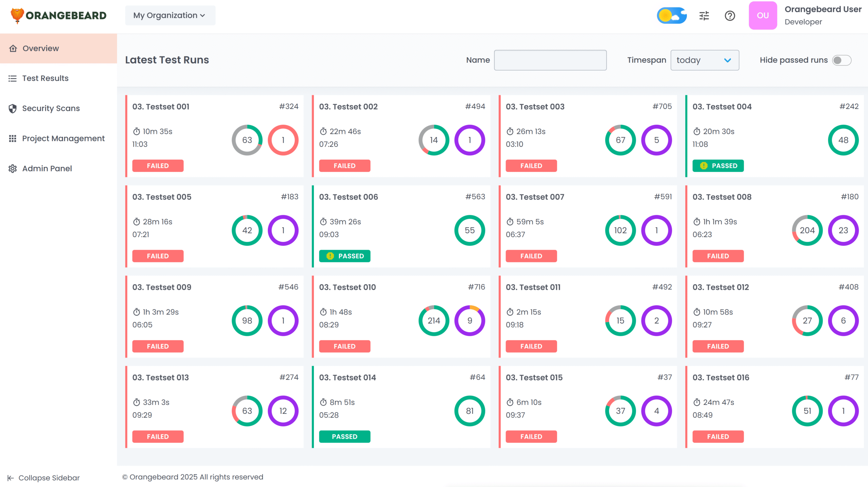
Task: Click the Collapse Sidebar arrow icon
Action: (11, 478)
